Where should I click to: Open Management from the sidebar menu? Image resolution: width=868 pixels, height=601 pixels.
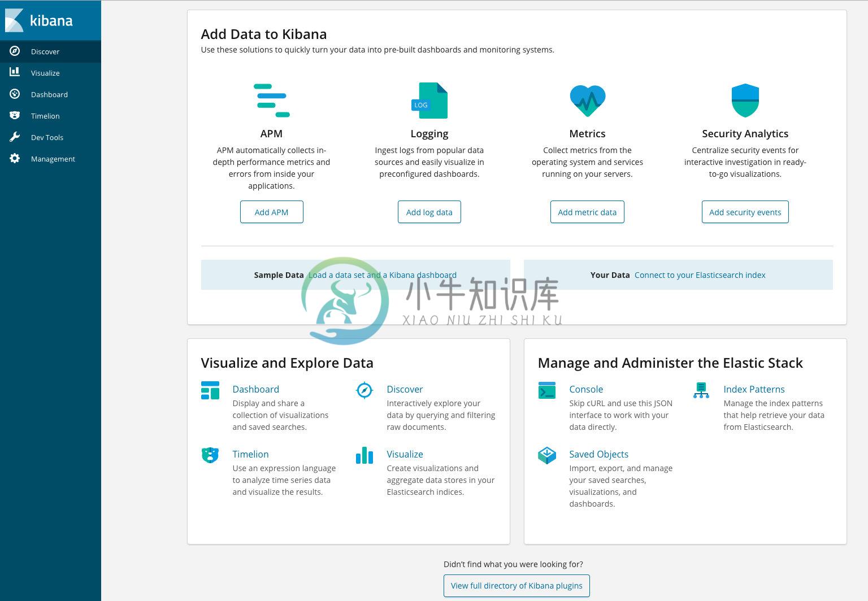coord(50,159)
